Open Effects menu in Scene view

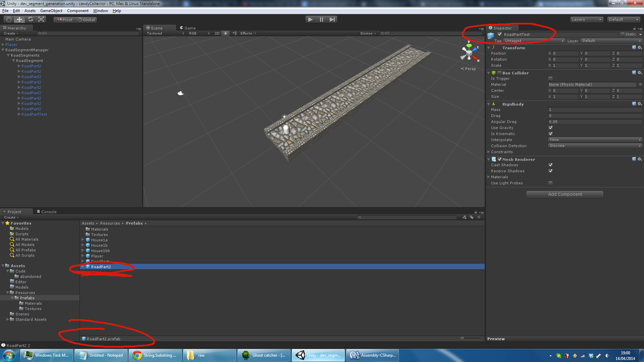[248, 33]
